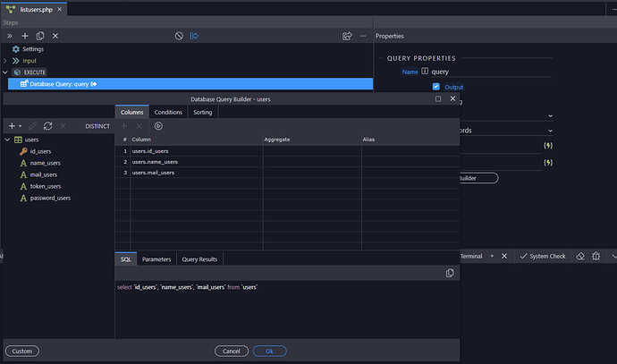
Task: Click the users.mail_users column row
Action: pos(287,173)
